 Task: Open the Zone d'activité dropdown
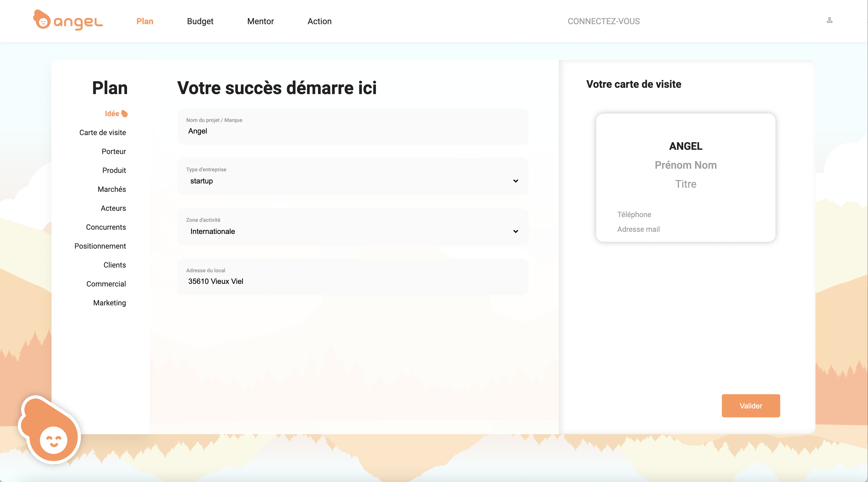pos(353,227)
